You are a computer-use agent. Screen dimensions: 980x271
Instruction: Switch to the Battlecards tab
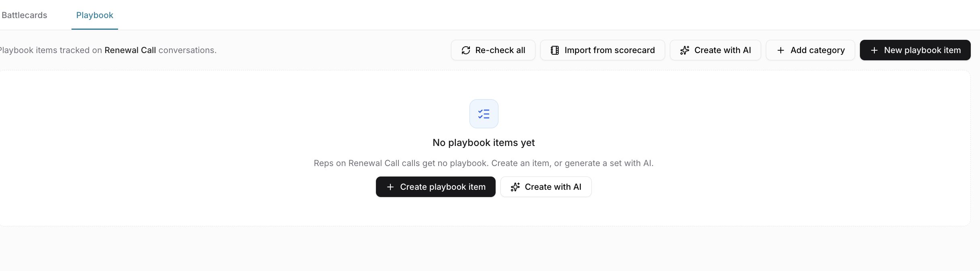click(24, 15)
